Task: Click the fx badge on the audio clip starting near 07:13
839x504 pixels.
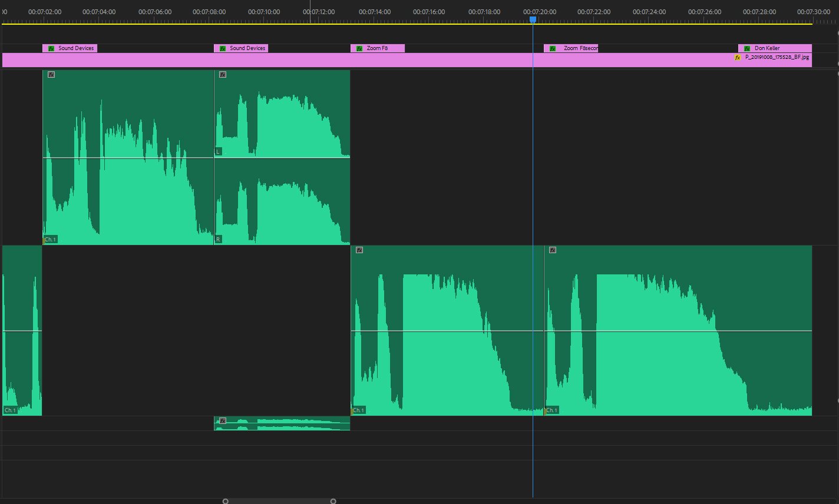Action: pos(359,250)
